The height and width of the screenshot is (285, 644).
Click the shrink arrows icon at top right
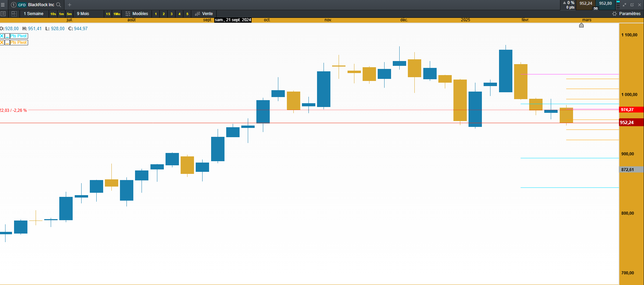point(624,5)
